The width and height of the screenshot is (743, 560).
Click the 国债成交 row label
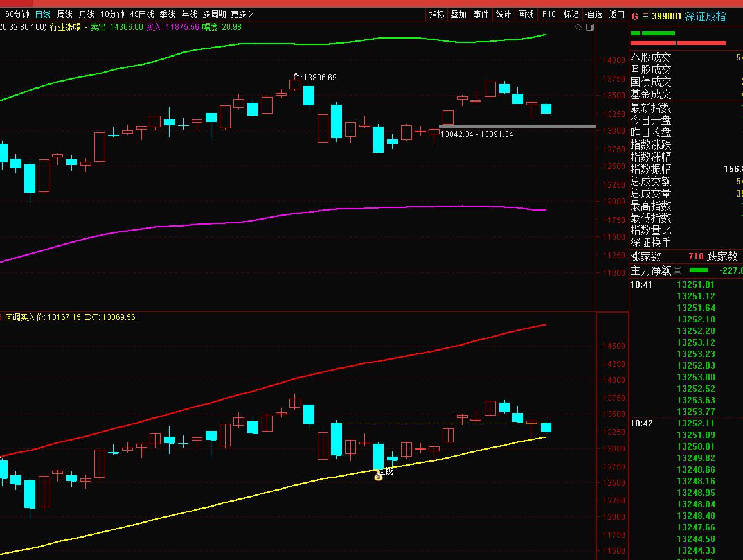click(650, 82)
